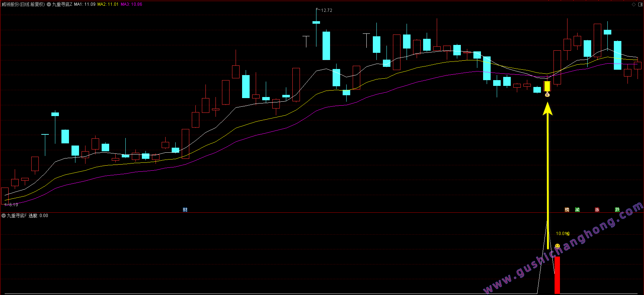Click the 跌 event marker
This screenshot has height=295, width=644.
617,209
